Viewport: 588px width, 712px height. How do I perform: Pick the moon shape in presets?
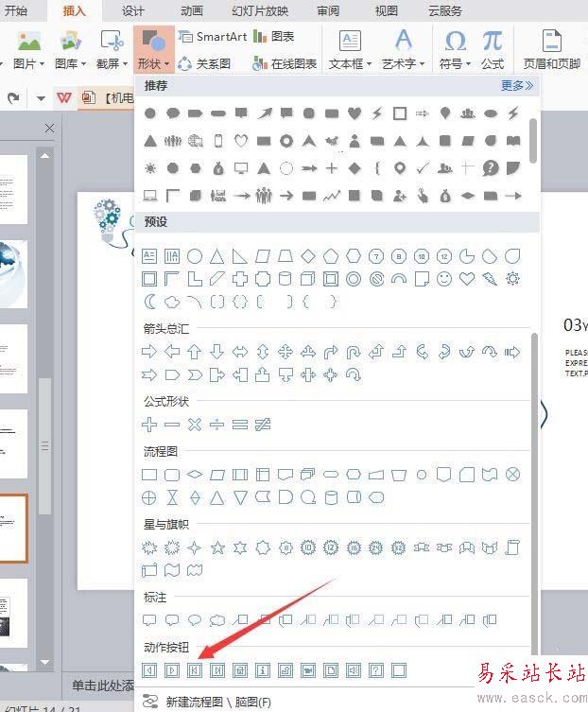149,302
